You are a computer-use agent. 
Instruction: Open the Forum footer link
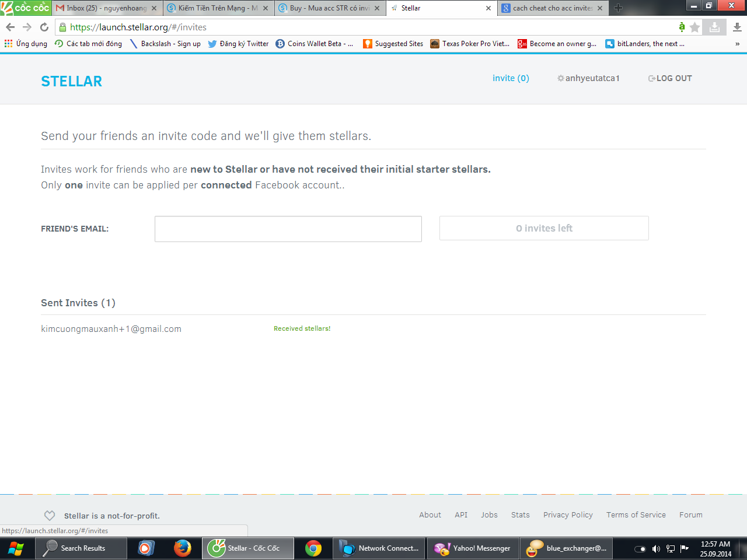(x=691, y=515)
